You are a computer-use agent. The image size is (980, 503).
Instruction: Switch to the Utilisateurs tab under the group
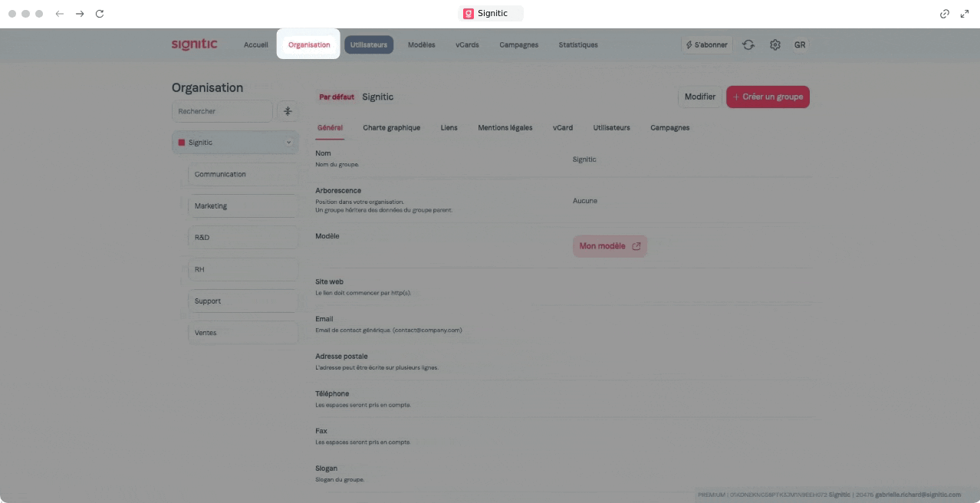612,128
